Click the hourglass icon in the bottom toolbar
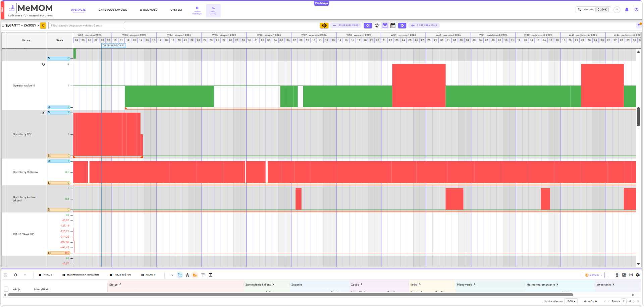 click(617, 275)
